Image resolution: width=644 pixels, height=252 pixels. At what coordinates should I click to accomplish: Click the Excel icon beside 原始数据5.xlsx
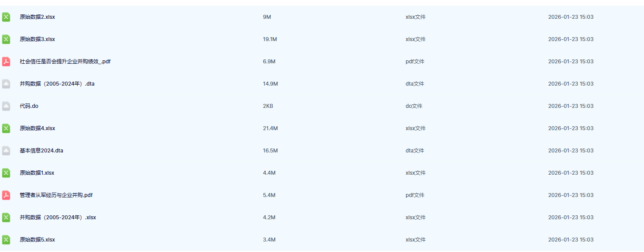6,240
